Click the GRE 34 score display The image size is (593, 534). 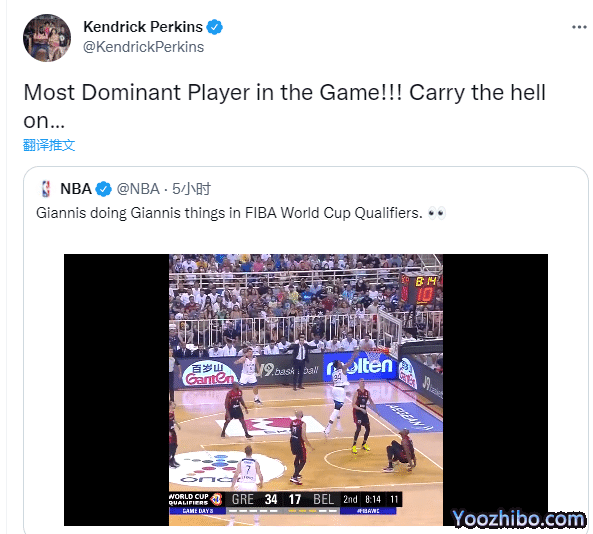click(x=255, y=499)
